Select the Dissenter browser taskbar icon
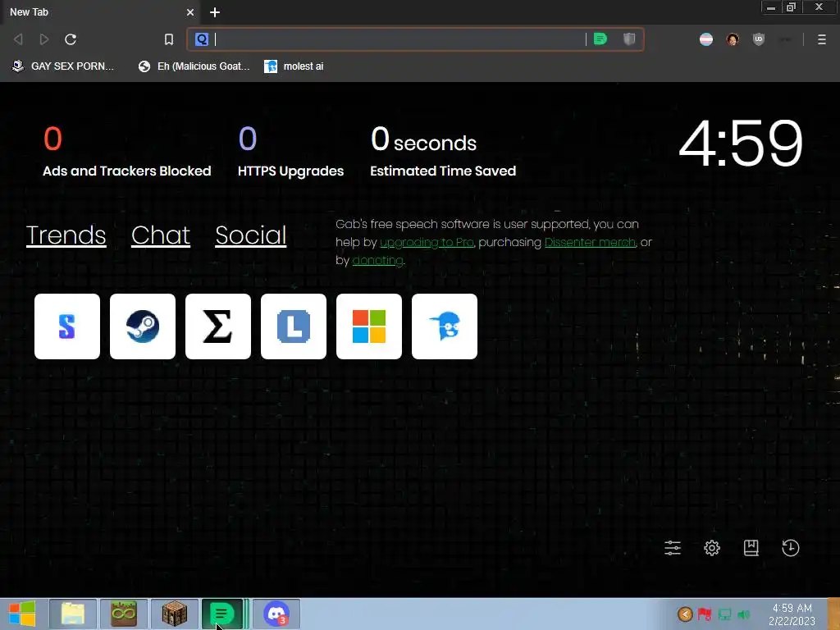The image size is (840, 630). pyautogui.click(x=223, y=614)
